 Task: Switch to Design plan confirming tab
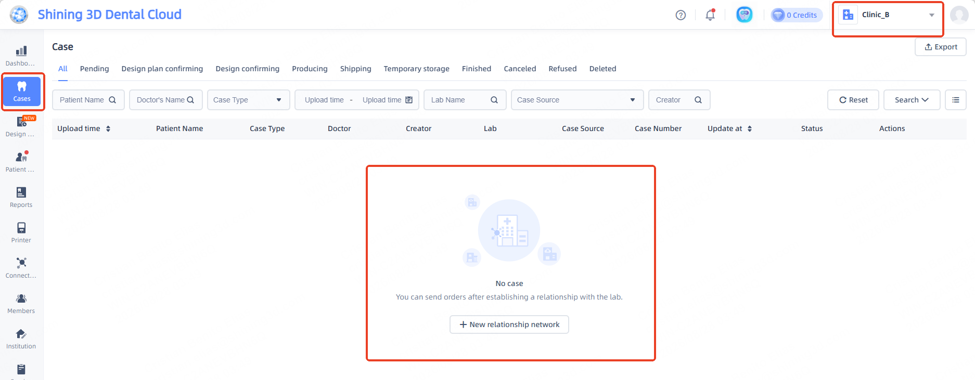(162, 69)
